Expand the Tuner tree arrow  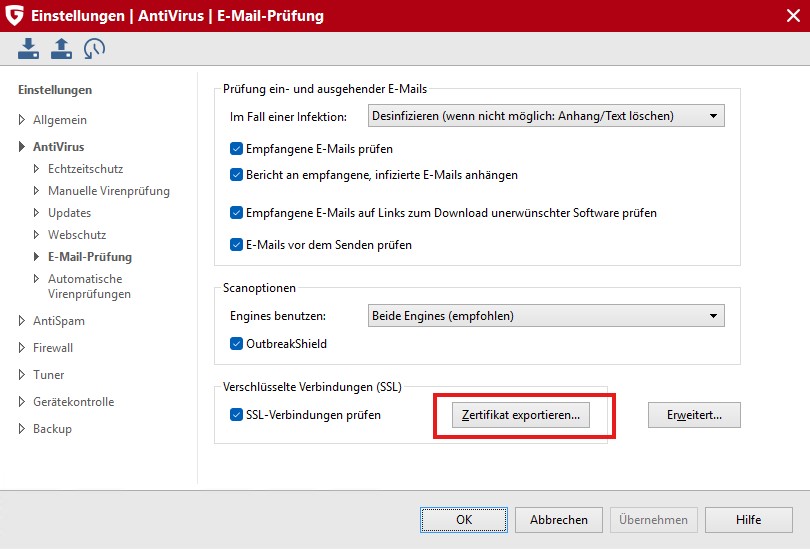click(x=22, y=374)
